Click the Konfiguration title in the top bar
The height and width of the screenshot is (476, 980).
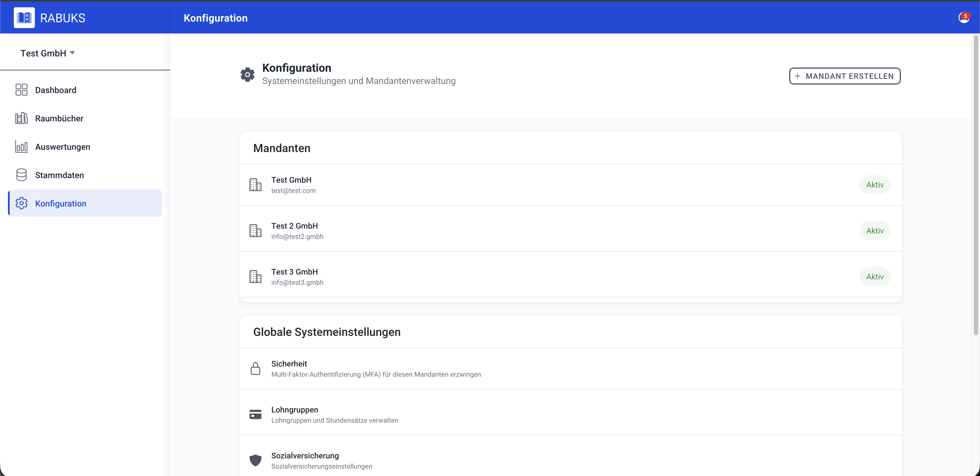point(215,18)
